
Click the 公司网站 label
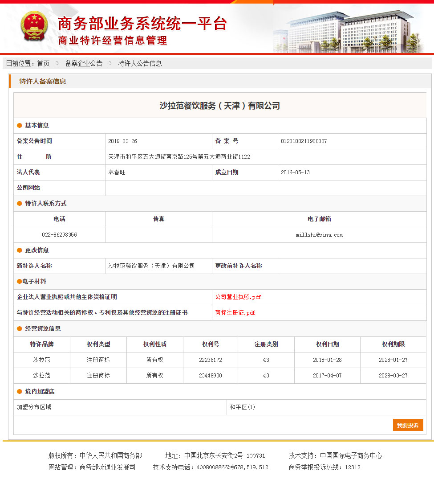coord(28,188)
